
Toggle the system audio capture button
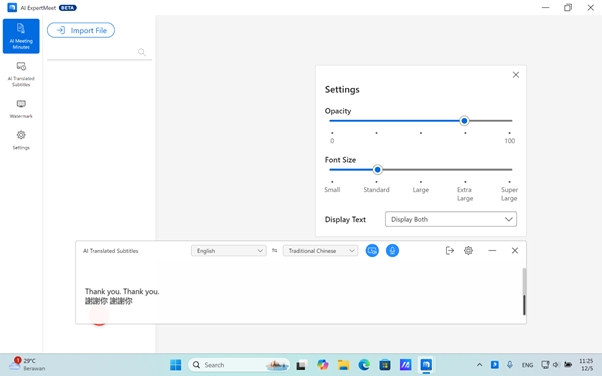point(372,251)
